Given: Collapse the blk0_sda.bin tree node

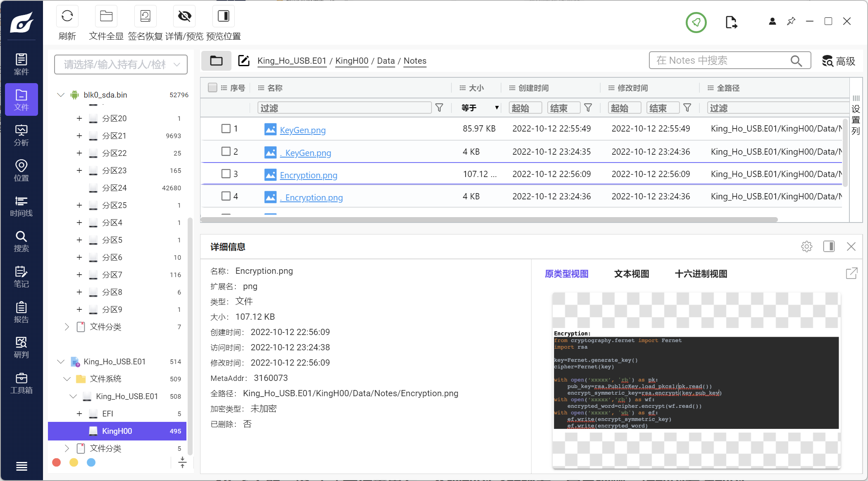Looking at the screenshot, I should [61, 95].
